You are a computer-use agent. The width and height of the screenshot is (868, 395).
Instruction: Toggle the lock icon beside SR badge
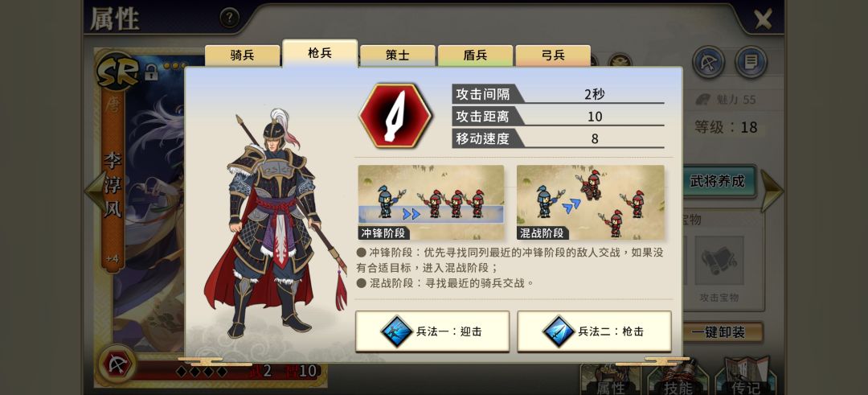pos(150,72)
